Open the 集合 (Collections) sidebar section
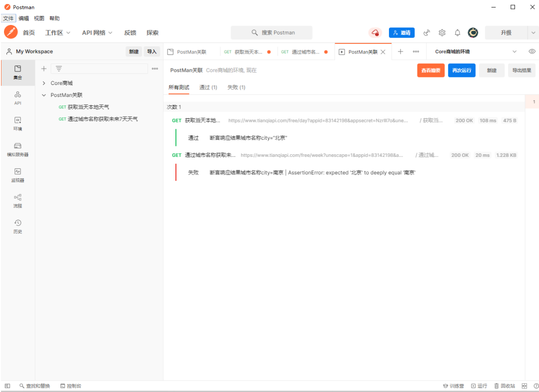 coord(17,72)
